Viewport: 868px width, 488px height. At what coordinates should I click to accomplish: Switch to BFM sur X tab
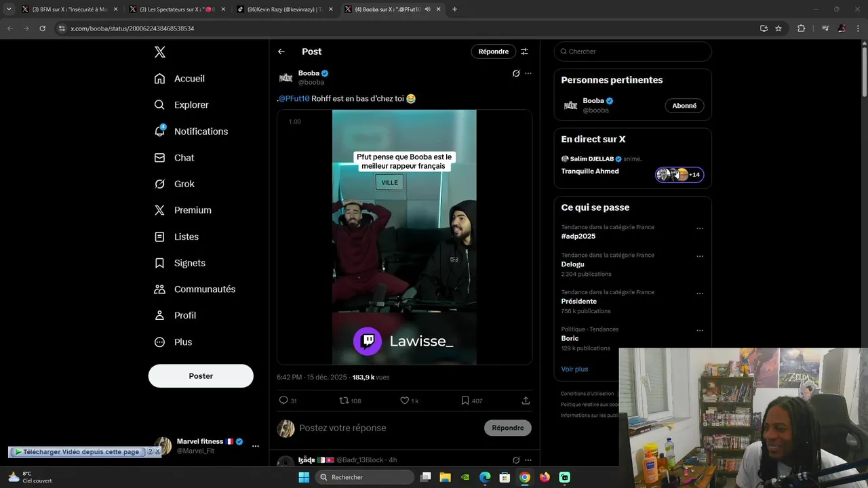click(x=69, y=9)
